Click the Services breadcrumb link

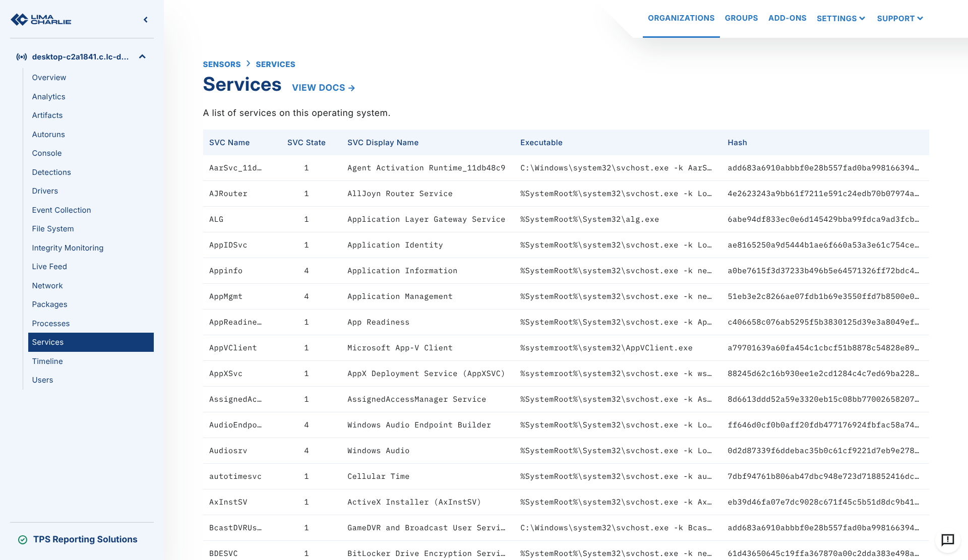[275, 65]
